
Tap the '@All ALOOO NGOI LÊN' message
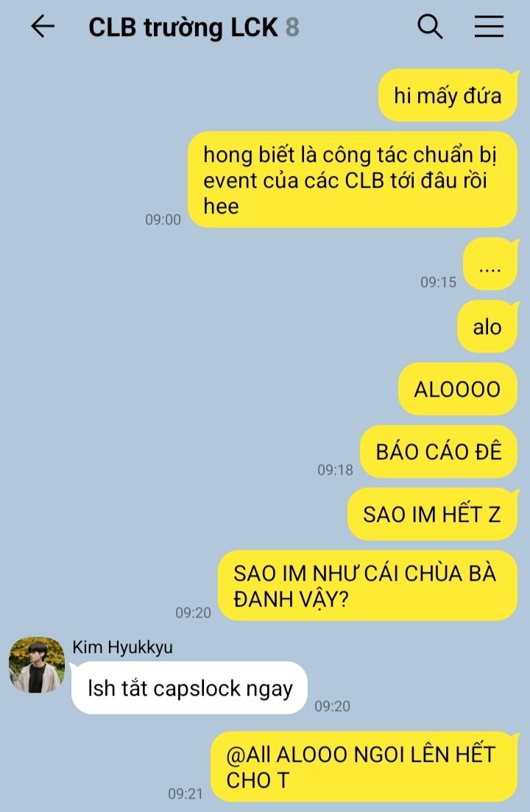click(364, 767)
